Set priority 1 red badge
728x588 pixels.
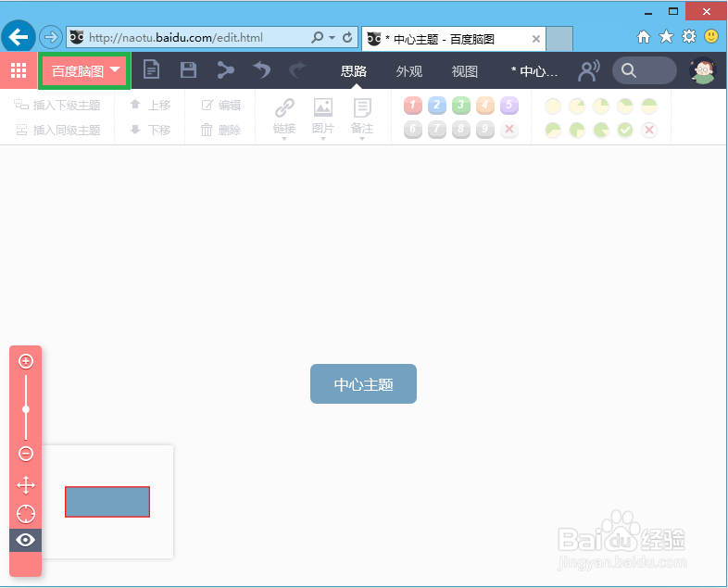(413, 106)
